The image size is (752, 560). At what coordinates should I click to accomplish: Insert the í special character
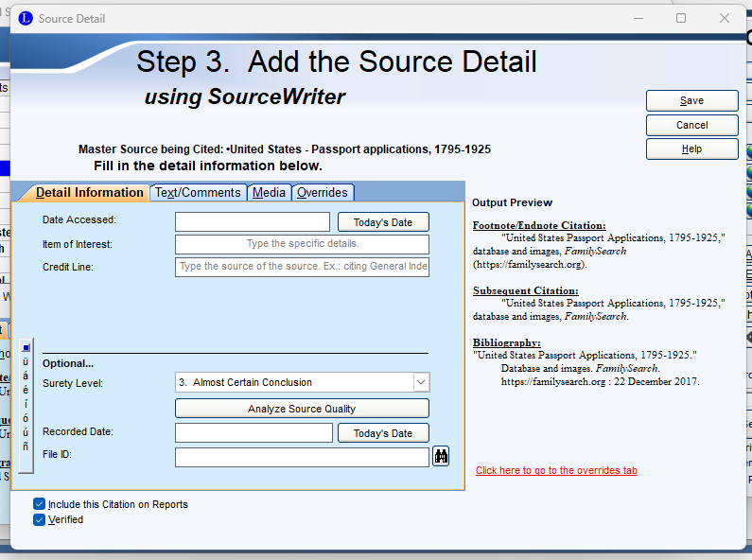tap(26, 404)
